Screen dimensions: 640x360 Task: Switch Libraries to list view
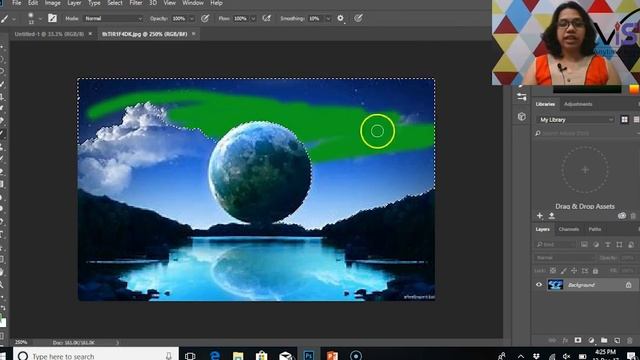(x=636, y=120)
